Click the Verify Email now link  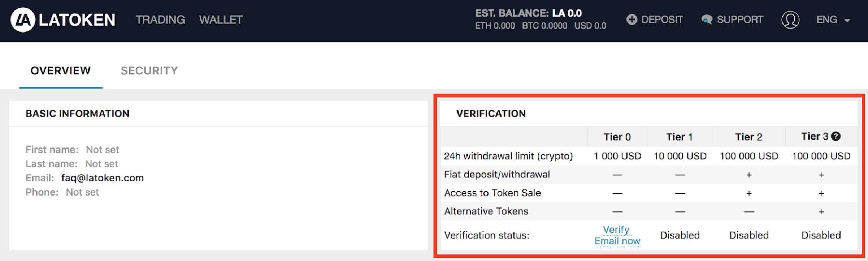pyautogui.click(x=617, y=235)
